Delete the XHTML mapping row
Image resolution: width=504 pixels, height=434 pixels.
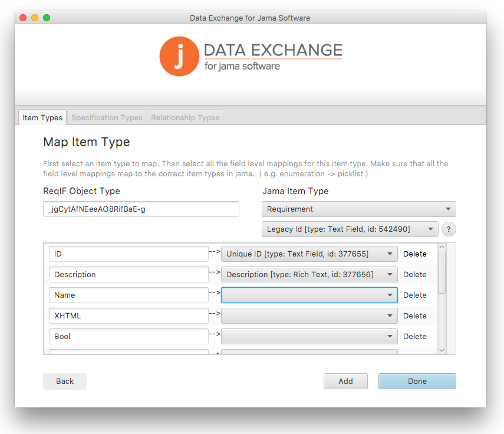coord(414,315)
